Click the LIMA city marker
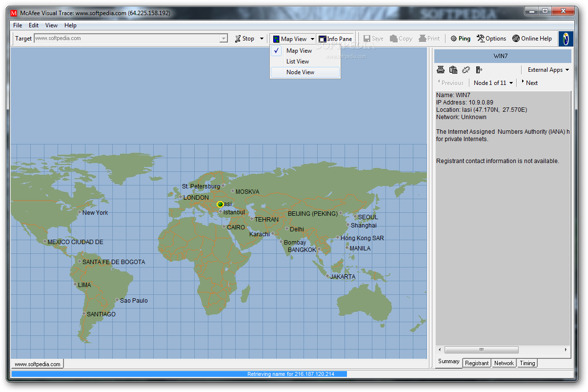The height and width of the screenshot is (392, 588). coord(75,284)
